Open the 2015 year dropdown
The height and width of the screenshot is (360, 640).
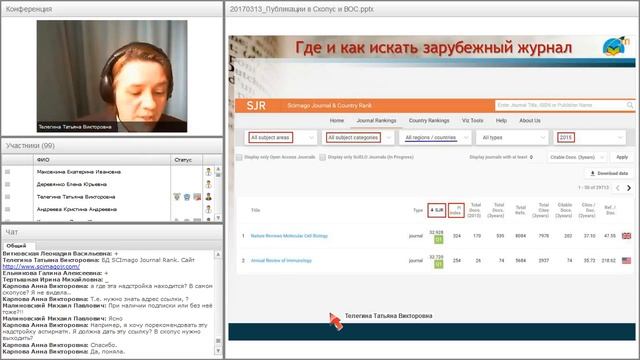click(x=589, y=138)
